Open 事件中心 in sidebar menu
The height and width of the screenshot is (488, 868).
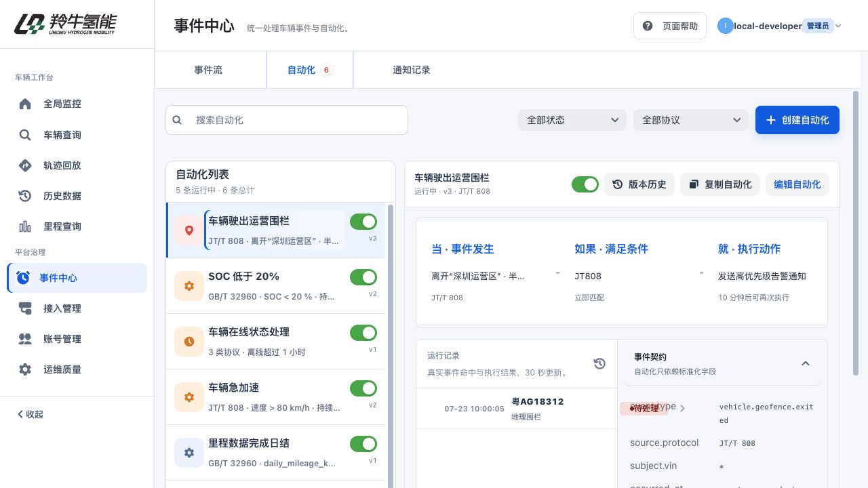point(77,278)
